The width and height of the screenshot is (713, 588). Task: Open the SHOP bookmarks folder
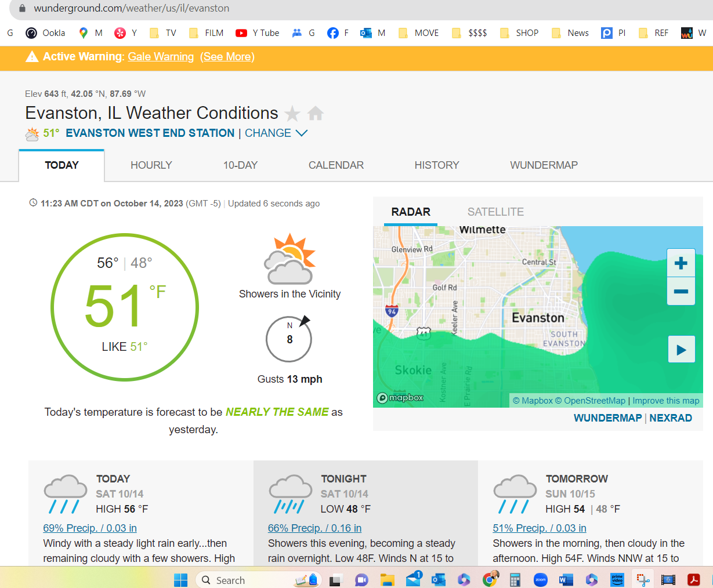coord(519,33)
